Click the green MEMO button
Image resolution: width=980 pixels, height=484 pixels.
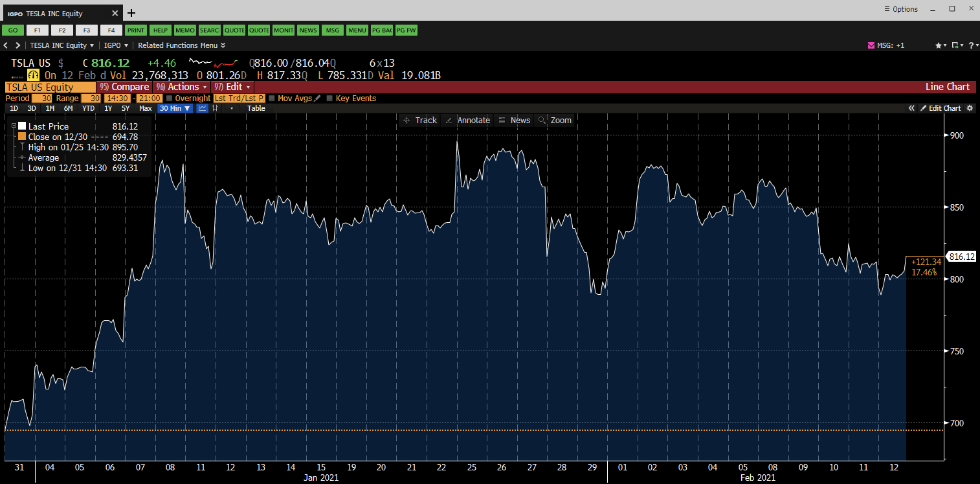[x=185, y=30]
